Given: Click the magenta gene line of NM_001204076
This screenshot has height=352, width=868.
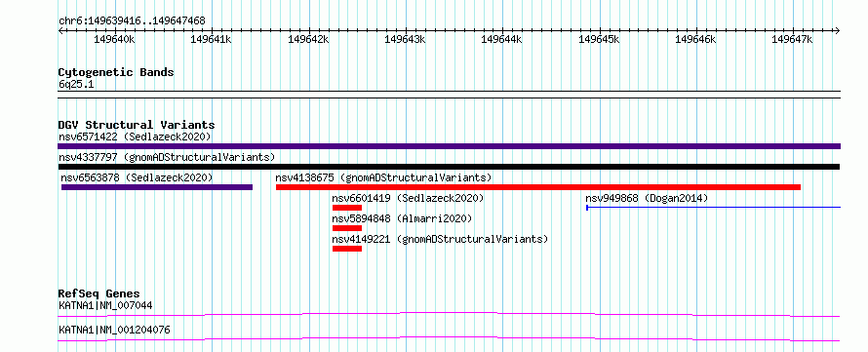Looking at the screenshot, I should [449, 338].
